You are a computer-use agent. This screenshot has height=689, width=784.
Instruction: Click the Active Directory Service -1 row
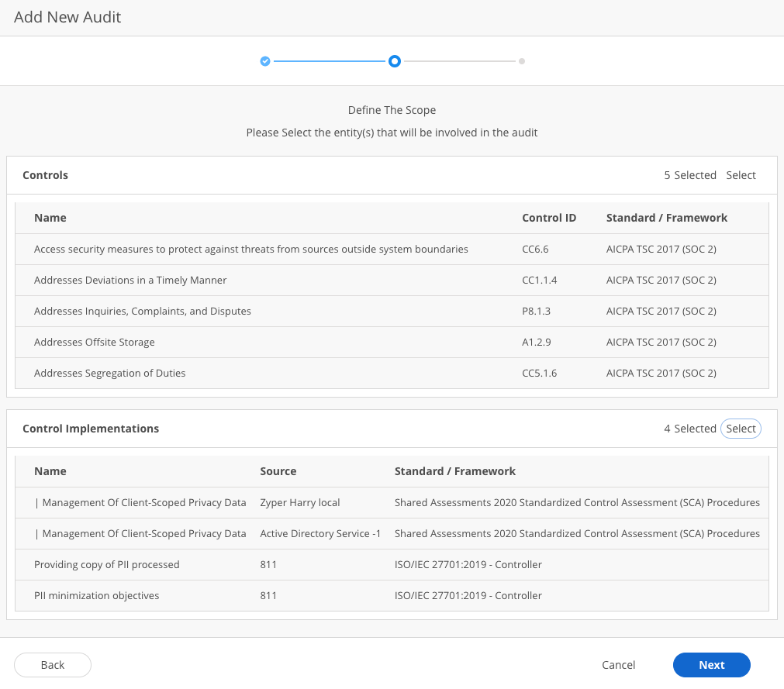coord(392,534)
